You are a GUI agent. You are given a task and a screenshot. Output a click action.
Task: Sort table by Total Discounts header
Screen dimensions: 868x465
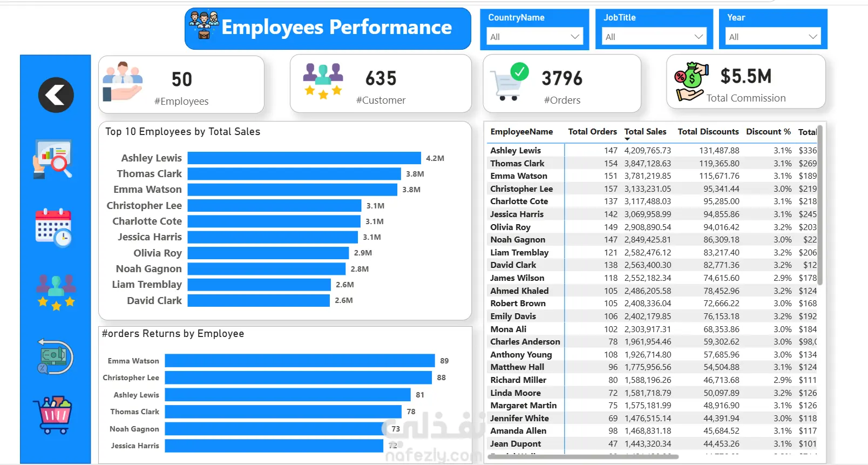coord(708,132)
